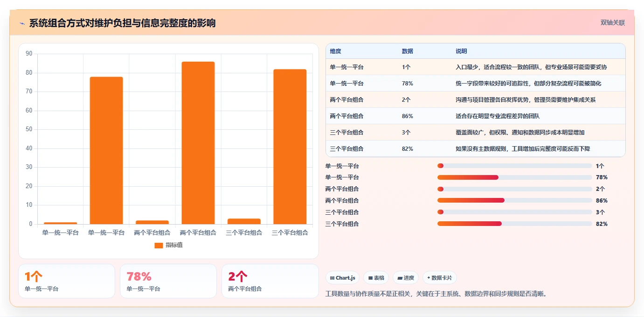Viewport: 644px width, 317px height.
Task: Click the 82% cell in the table
Action: point(407,149)
